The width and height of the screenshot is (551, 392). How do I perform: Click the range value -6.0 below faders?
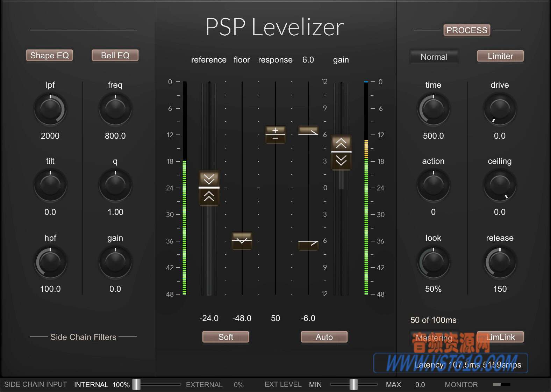pyautogui.click(x=308, y=318)
